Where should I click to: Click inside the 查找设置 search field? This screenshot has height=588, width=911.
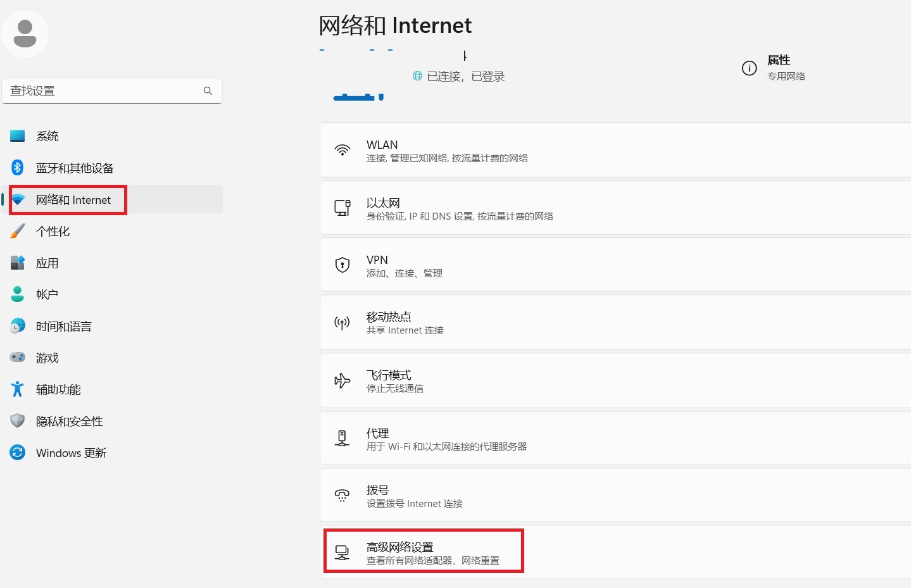pos(101,91)
